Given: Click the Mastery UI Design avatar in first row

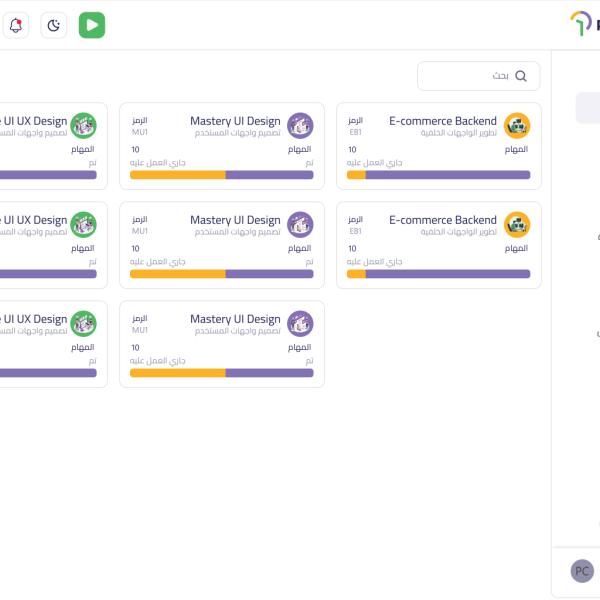Looking at the screenshot, I should [x=300, y=126].
